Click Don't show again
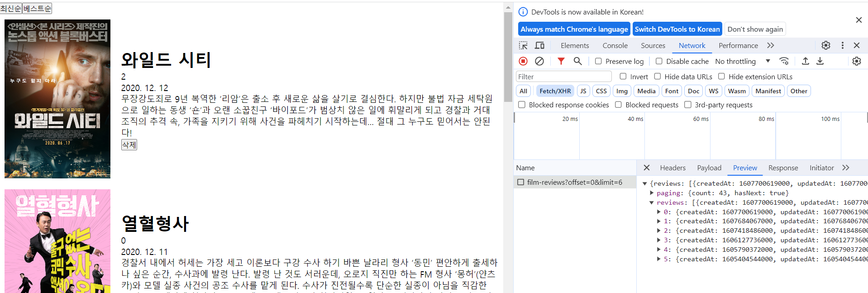 755,29
